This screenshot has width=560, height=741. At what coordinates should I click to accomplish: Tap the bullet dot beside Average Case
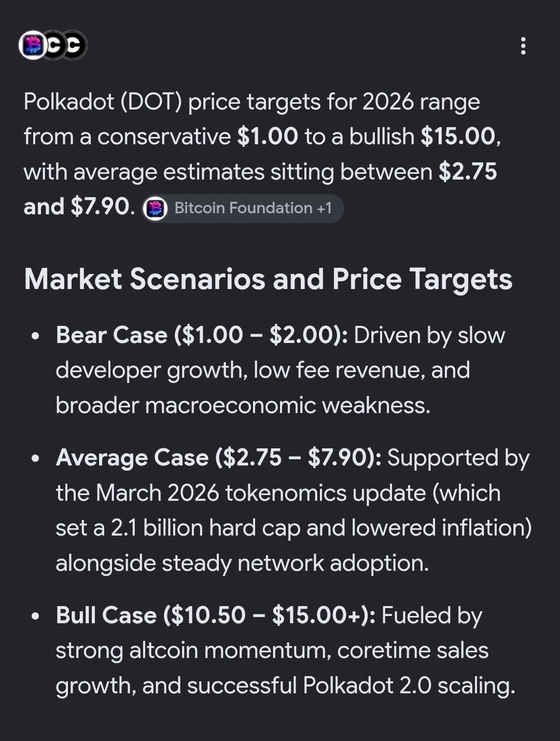(x=35, y=458)
